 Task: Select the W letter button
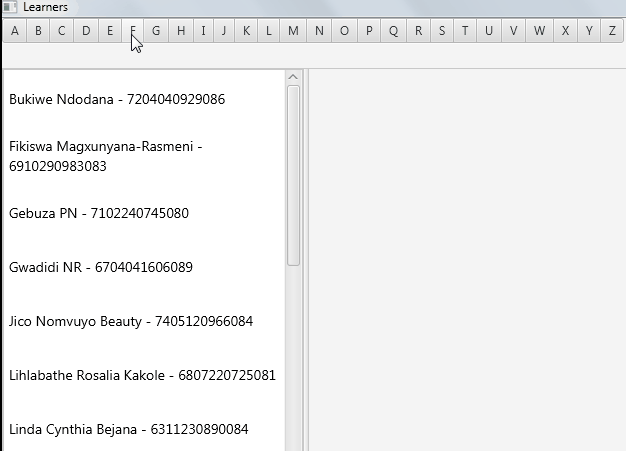[539, 31]
